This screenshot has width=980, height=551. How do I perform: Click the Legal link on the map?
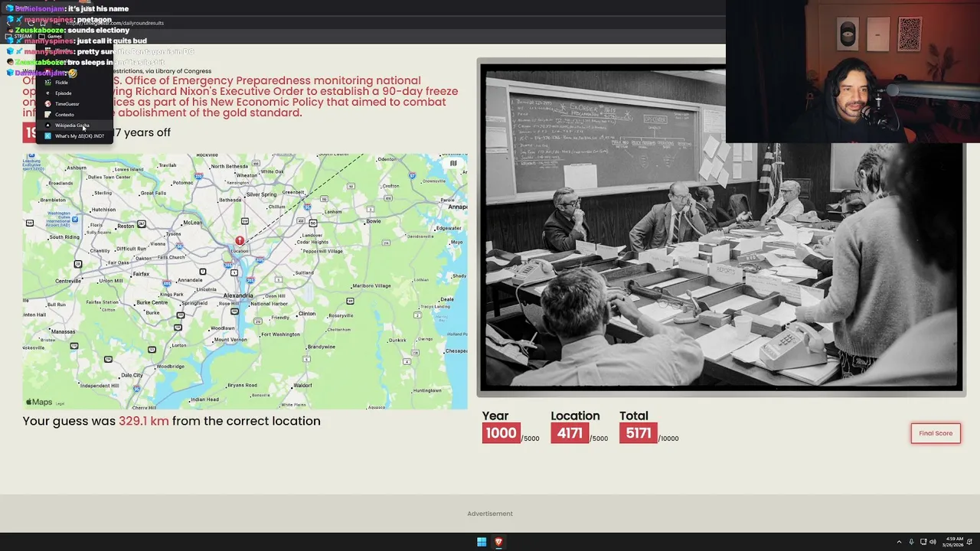60,403
